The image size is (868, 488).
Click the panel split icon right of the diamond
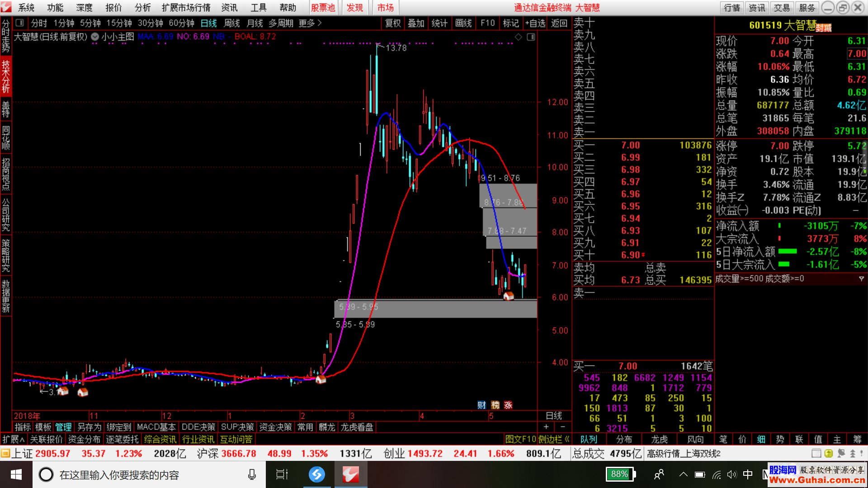pyautogui.click(x=531, y=37)
